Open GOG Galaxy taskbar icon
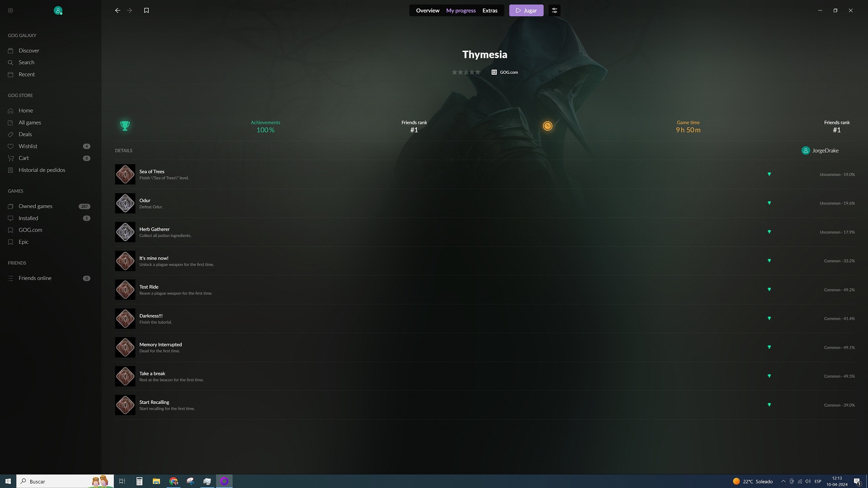Image resolution: width=868 pixels, height=488 pixels. [224, 481]
